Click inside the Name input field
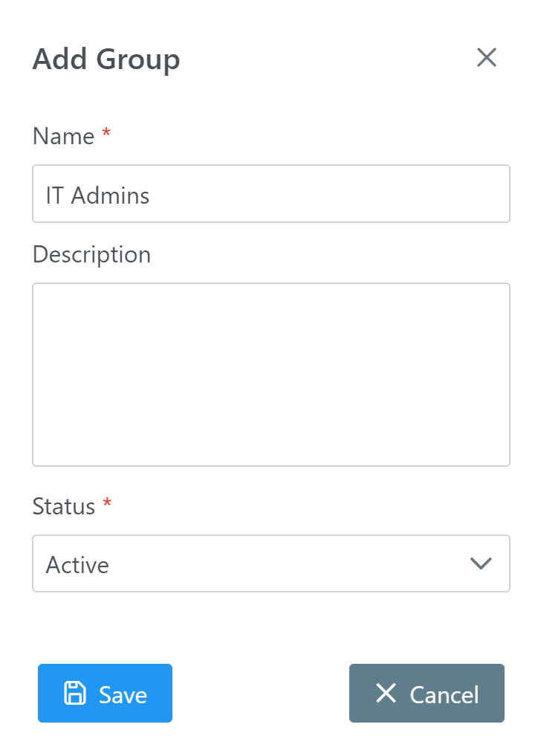This screenshot has width=541, height=756. pyautogui.click(x=271, y=193)
